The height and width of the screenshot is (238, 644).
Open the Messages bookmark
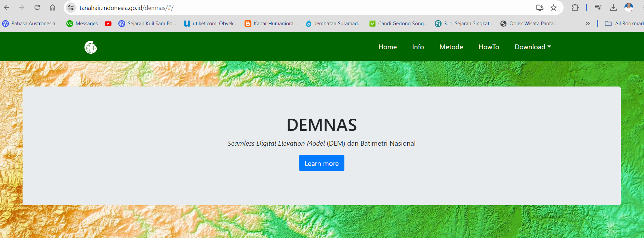(82, 24)
